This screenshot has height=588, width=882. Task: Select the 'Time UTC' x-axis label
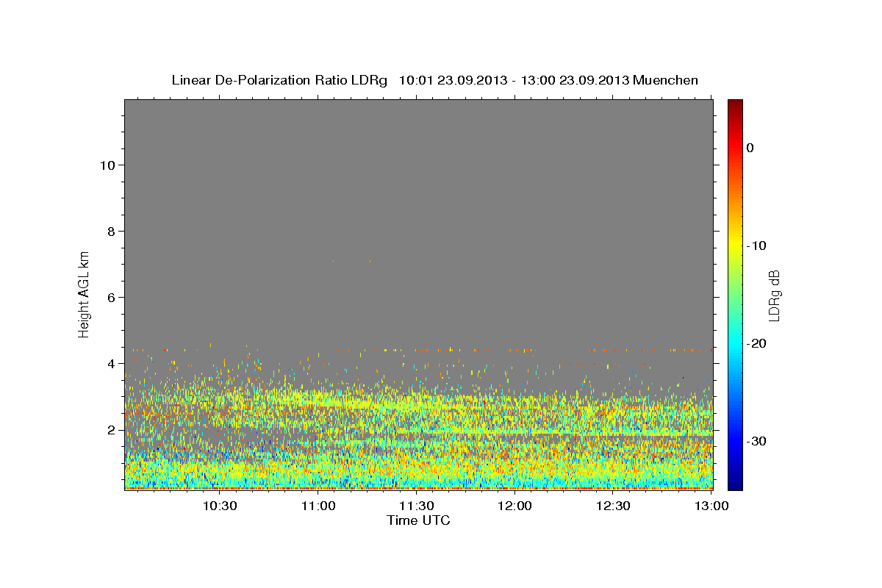click(418, 520)
